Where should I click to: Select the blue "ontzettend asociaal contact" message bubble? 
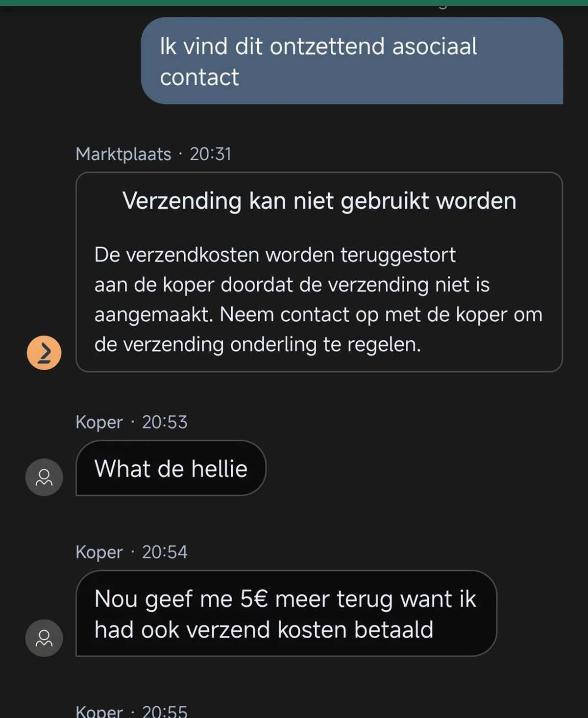[x=352, y=61]
